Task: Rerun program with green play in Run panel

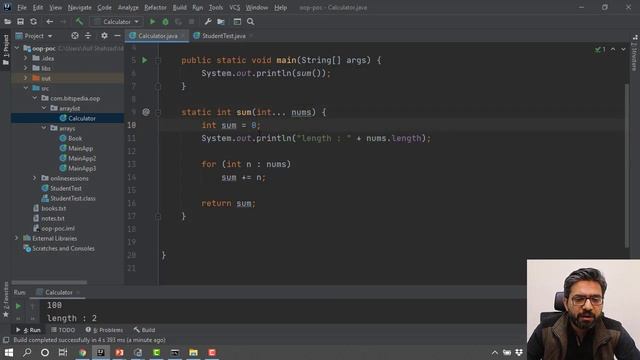Action: tap(18, 306)
